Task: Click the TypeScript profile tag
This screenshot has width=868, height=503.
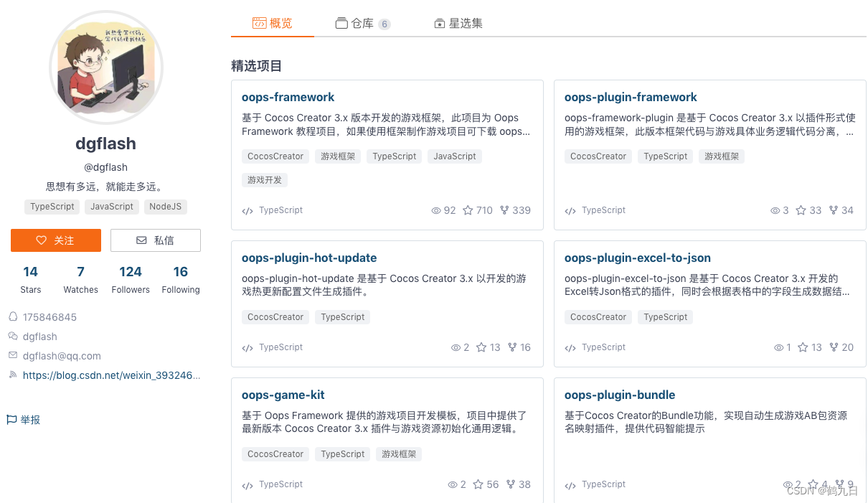Action: coord(52,207)
